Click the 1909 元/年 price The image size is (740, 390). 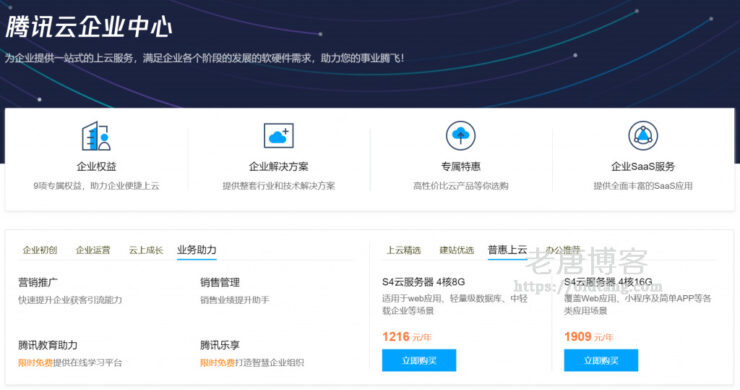[589, 337]
